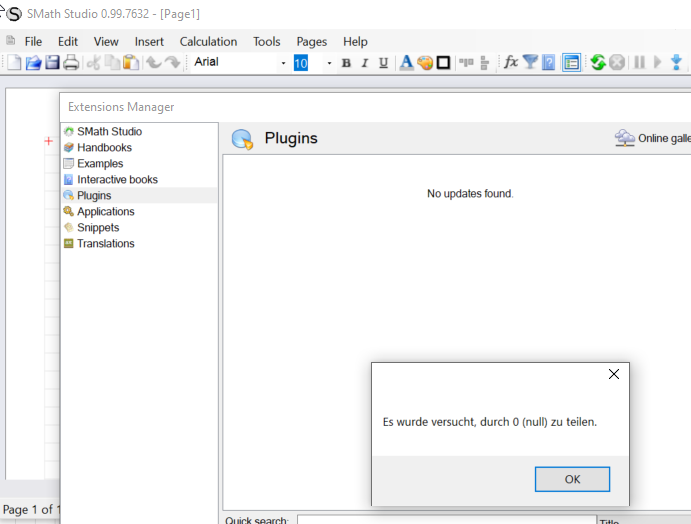This screenshot has width=691, height=524.
Task: Toggle italic formatting
Action: 364,63
